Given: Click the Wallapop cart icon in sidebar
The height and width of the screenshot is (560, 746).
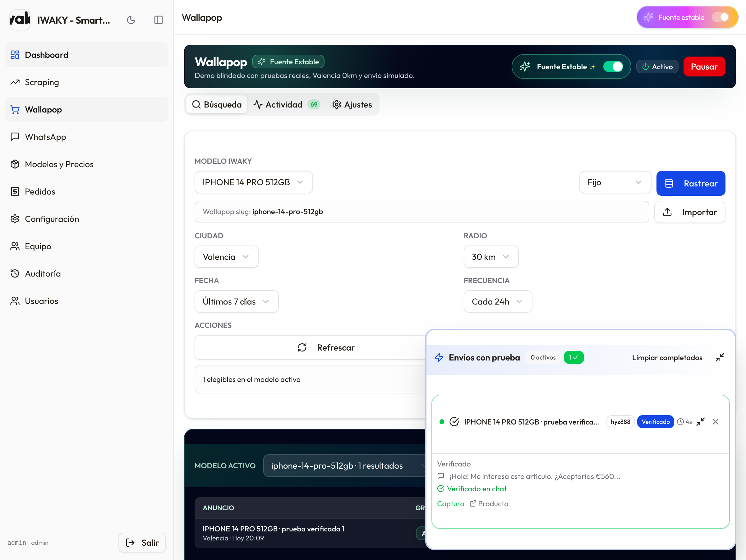Looking at the screenshot, I should tap(15, 110).
